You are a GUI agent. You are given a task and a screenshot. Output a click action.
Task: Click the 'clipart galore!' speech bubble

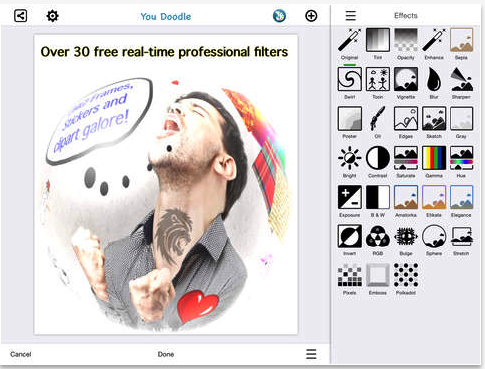[x=99, y=121]
